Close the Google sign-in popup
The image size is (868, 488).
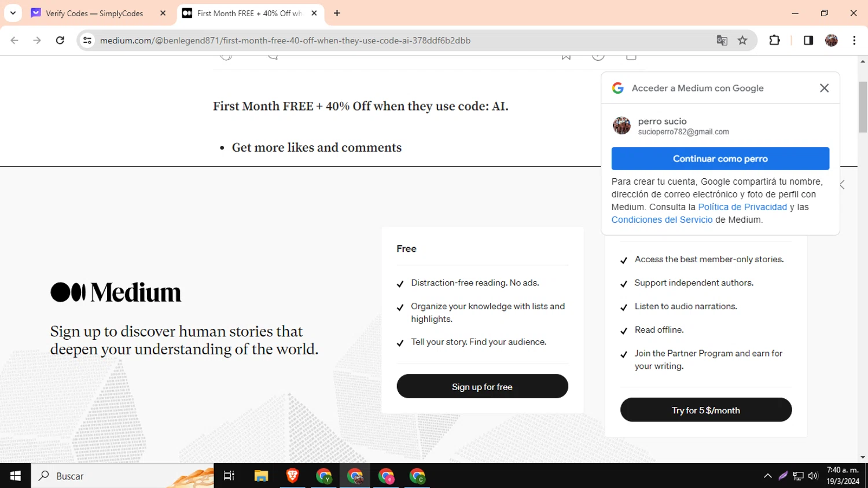point(824,88)
